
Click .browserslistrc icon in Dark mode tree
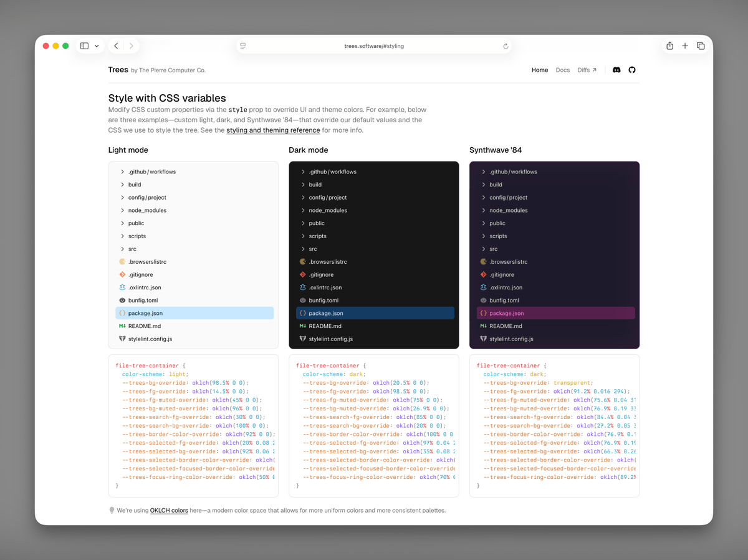(x=303, y=262)
